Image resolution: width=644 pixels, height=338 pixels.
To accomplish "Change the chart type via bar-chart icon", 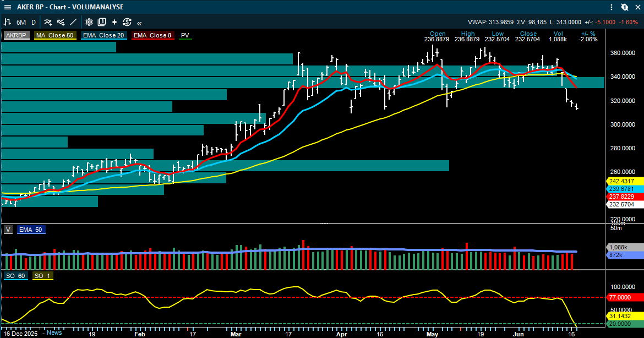I will [x=7, y=22].
